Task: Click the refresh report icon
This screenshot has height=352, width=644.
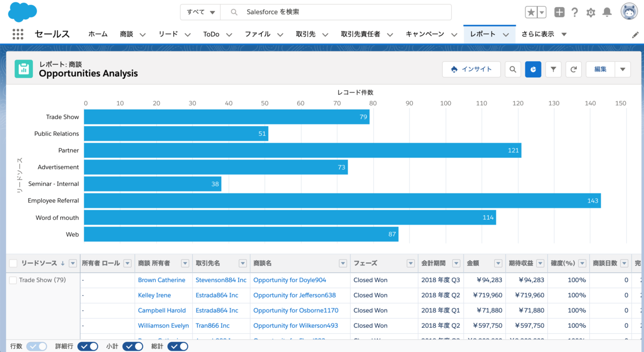Action: [x=574, y=69]
